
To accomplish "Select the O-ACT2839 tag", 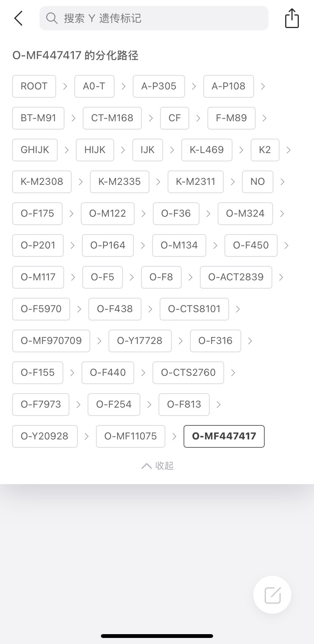I will [236, 277].
